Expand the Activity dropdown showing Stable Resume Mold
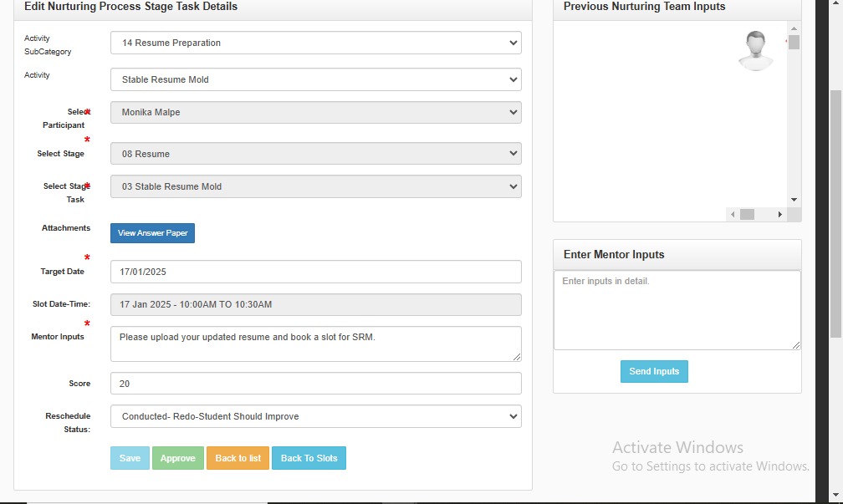Viewport: 843px width, 504px height. click(315, 79)
